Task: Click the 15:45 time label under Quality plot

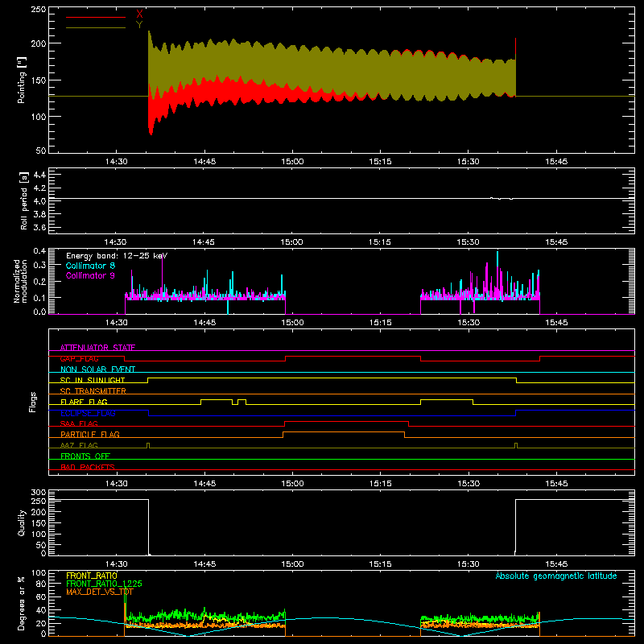Action: [x=556, y=564]
